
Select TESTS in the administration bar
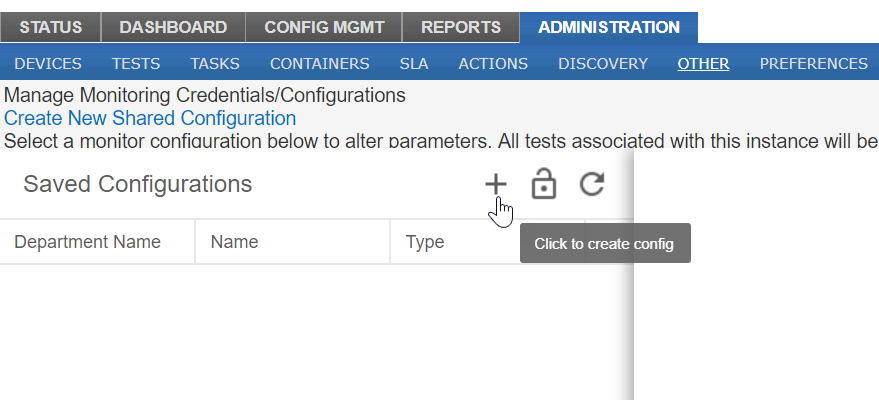pos(136,64)
